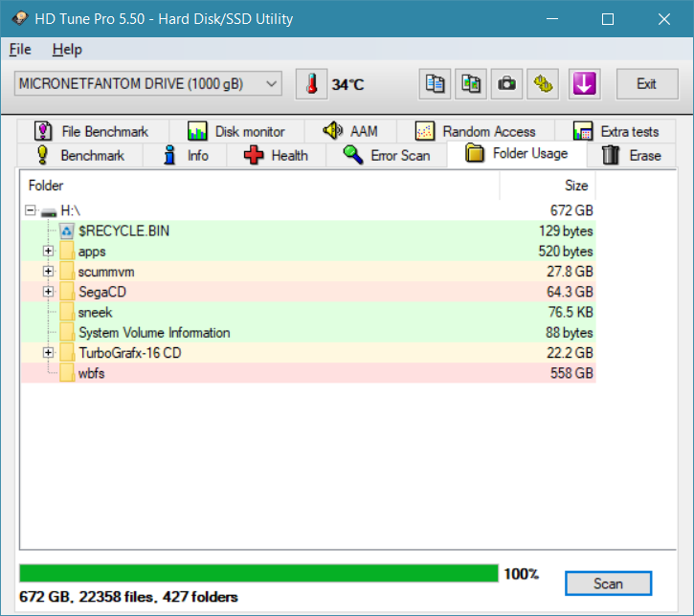Switch to the File Benchmark tab
This screenshot has width=694, height=616.
[93, 131]
